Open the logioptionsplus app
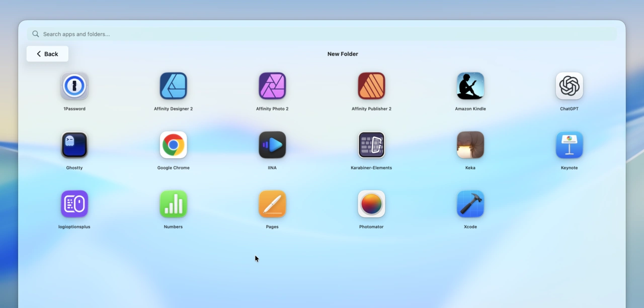 tap(74, 204)
